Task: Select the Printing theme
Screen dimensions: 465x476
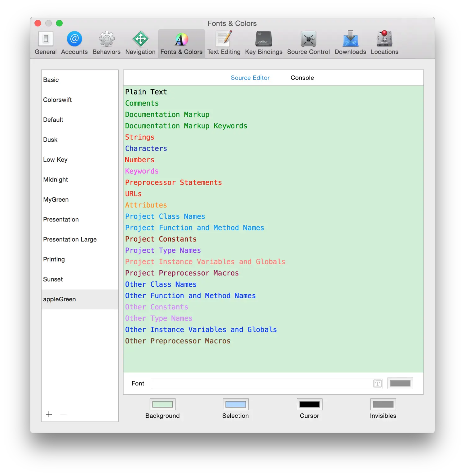Action: [80, 260]
